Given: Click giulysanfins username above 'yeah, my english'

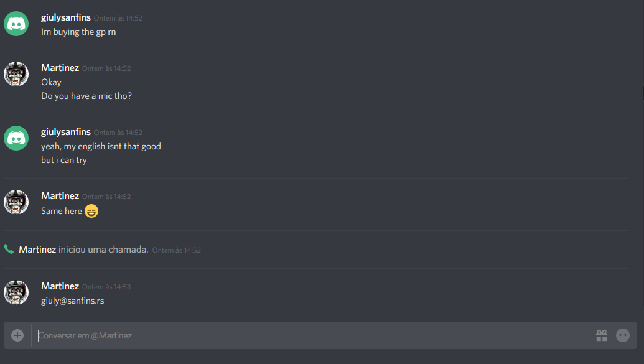Looking at the screenshot, I should point(66,132).
